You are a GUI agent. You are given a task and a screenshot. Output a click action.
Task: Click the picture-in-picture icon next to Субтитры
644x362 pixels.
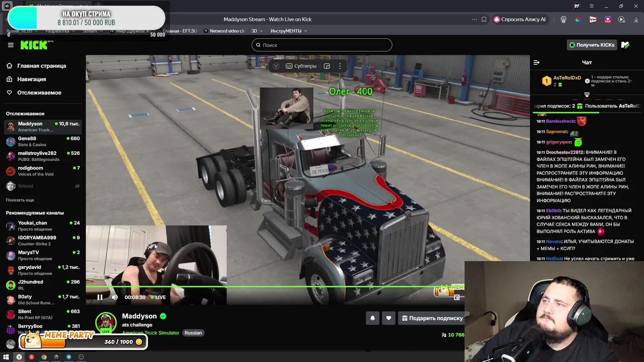point(327,66)
